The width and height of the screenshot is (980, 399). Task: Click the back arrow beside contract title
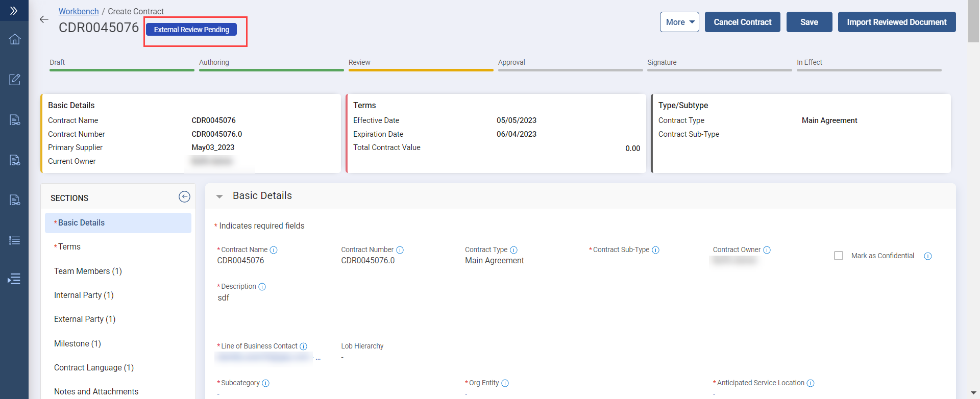click(44, 19)
